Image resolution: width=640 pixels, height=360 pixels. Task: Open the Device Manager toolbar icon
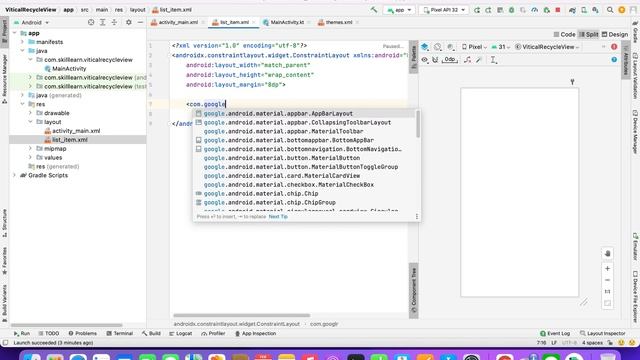click(x=584, y=10)
